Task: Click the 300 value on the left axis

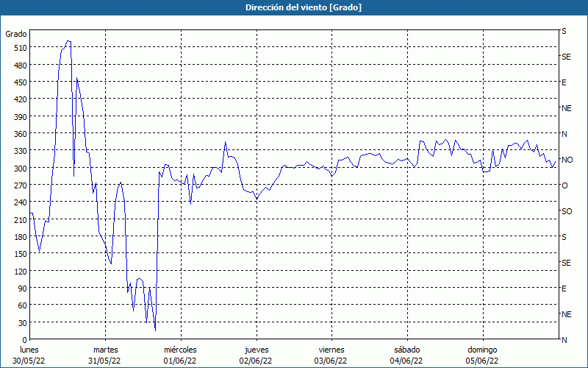Action: pyautogui.click(x=21, y=169)
